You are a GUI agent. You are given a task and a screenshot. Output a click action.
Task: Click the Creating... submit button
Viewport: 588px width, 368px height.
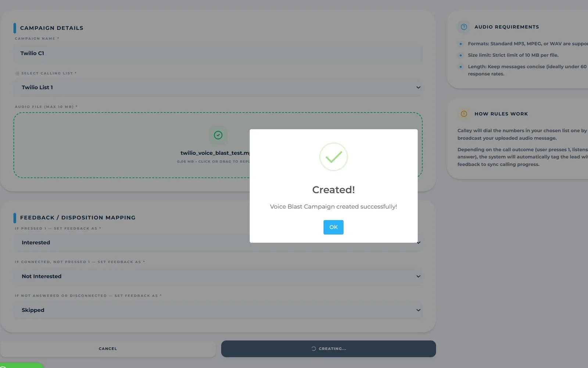click(x=328, y=349)
